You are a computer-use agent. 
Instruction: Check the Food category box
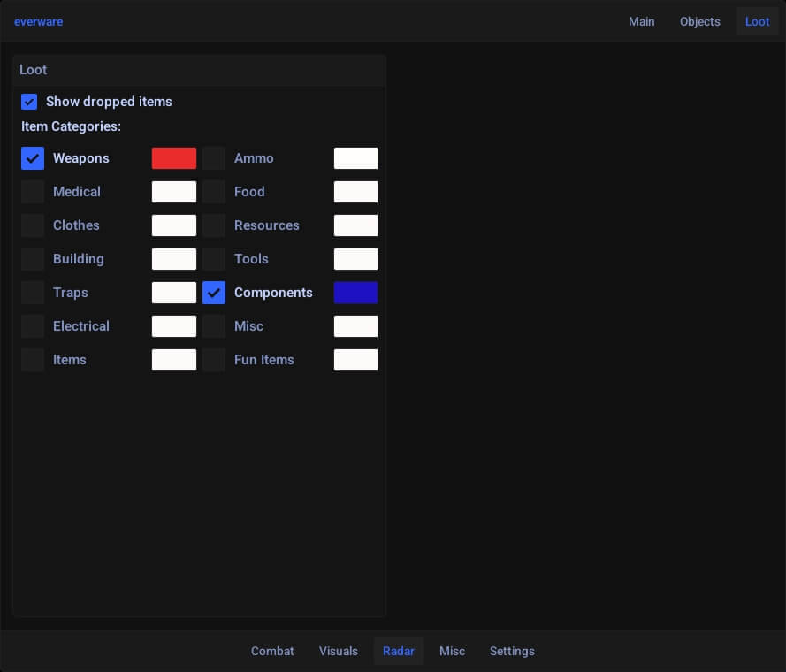click(x=214, y=192)
